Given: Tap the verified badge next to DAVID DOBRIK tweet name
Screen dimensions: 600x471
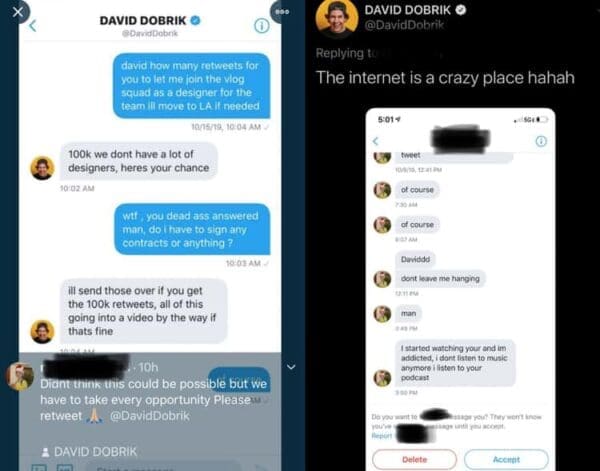Looking at the screenshot, I should tap(461, 10).
